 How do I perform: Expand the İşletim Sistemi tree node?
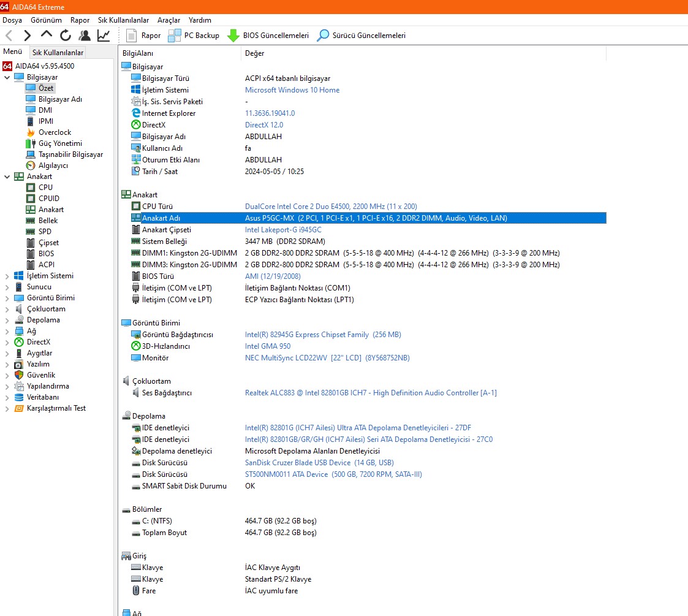click(x=7, y=276)
